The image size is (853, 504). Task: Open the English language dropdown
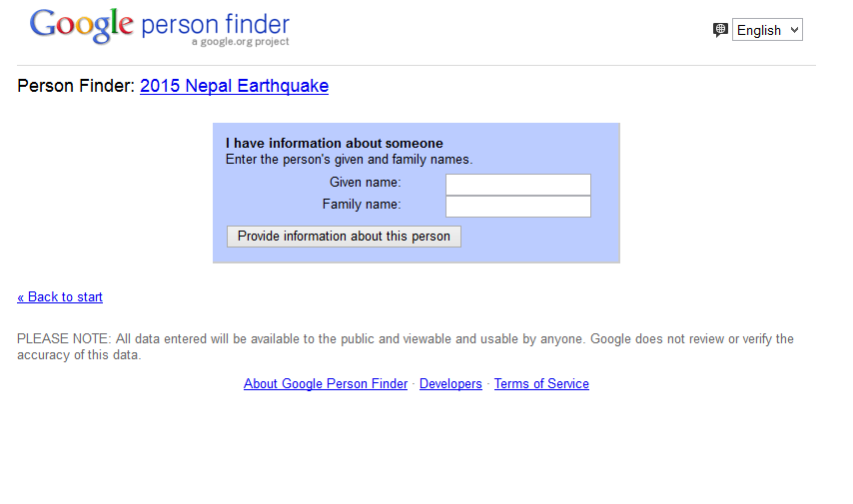[x=766, y=30]
